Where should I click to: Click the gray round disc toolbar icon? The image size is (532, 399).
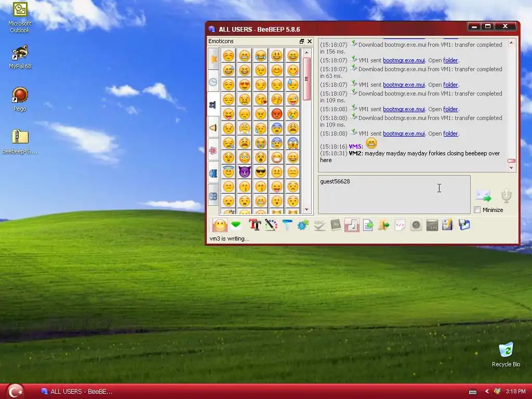tap(416, 224)
